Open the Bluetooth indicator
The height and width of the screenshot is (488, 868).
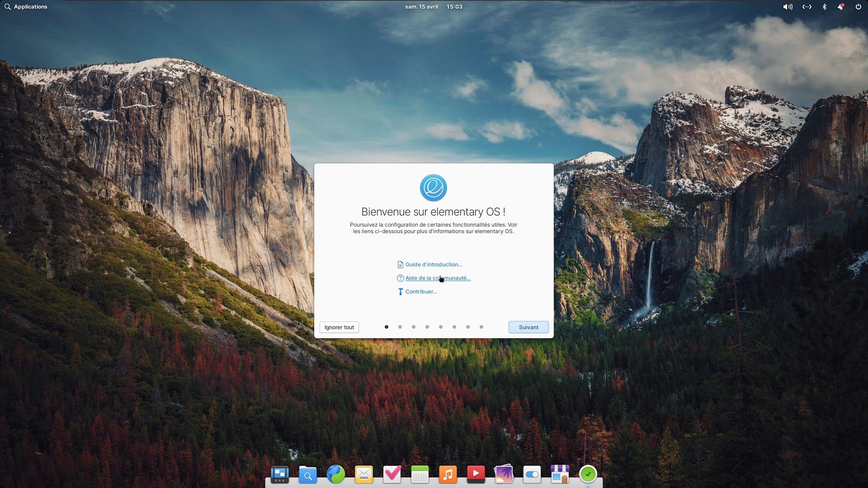pos(825,7)
